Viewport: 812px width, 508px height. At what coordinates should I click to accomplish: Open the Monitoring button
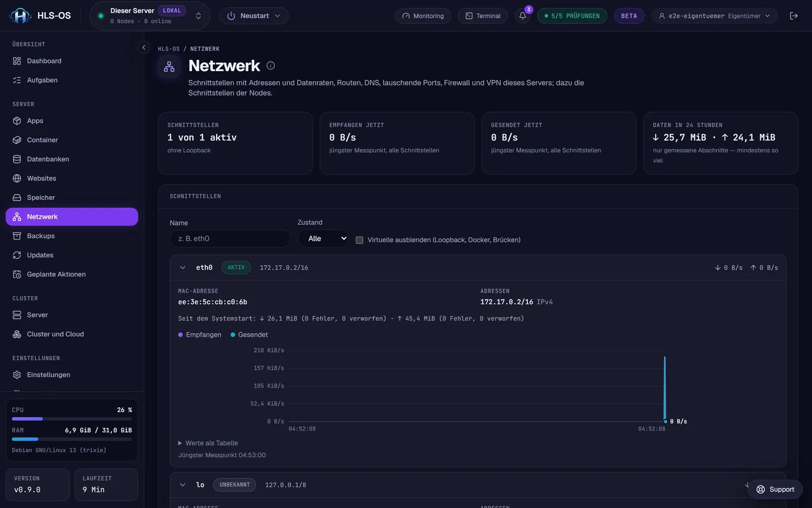(423, 16)
